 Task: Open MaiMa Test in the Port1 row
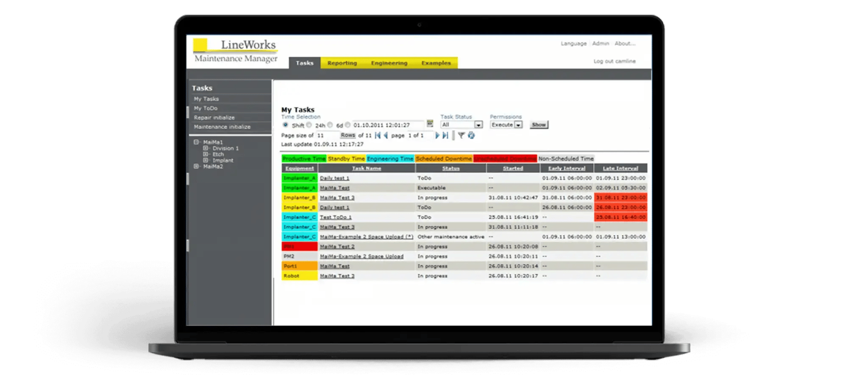[335, 267]
